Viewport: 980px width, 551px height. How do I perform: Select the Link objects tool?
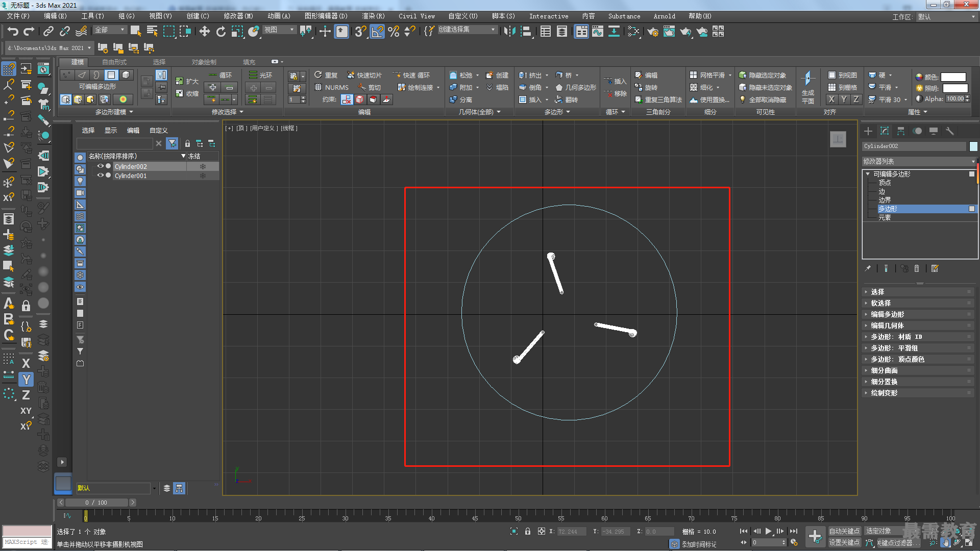point(48,32)
